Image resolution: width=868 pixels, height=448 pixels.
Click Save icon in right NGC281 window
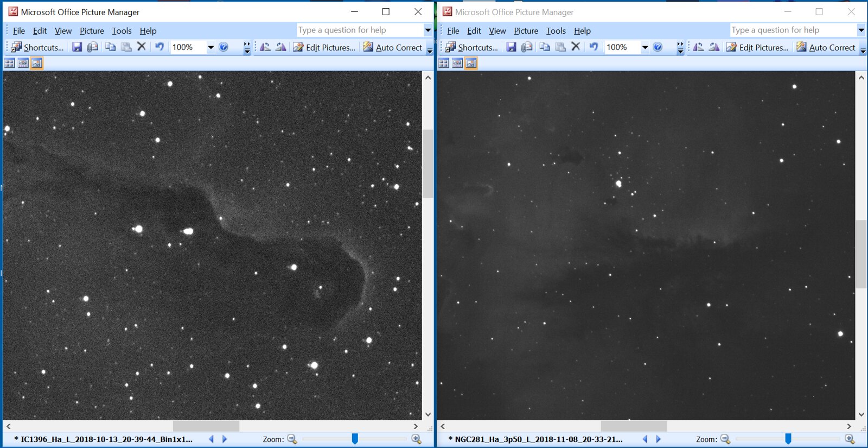tap(511, 47)
